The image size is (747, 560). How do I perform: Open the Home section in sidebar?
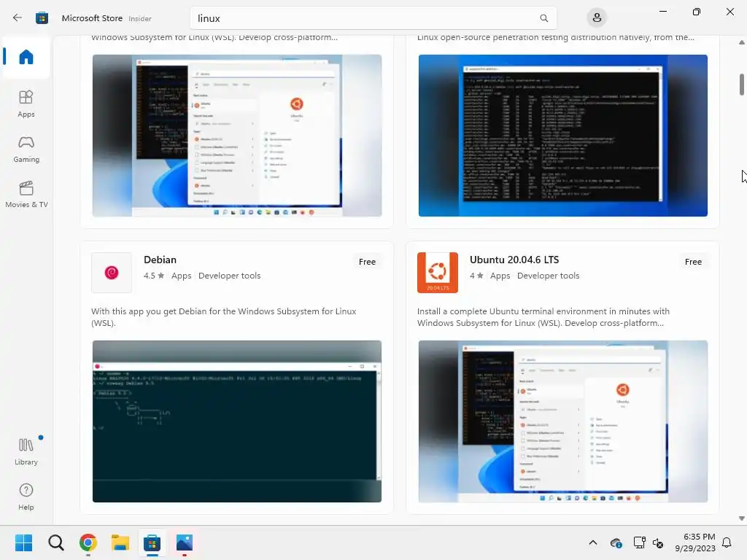click(x=26, y=57)
